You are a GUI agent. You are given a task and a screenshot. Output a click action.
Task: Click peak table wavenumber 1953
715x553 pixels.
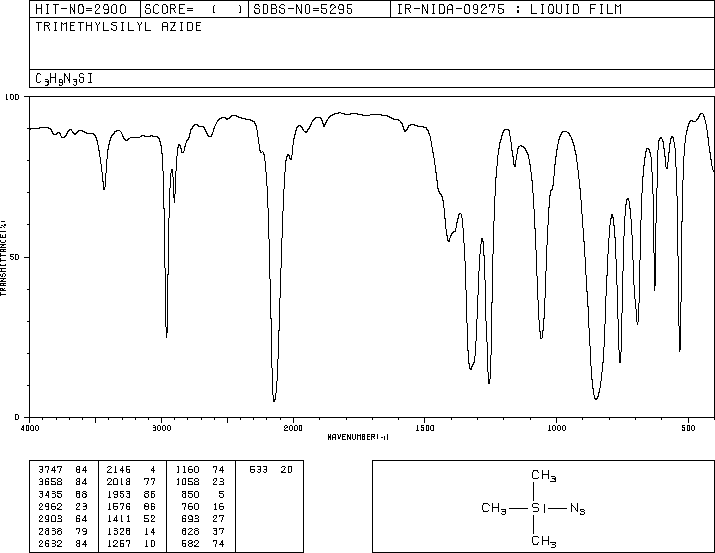(x=119, y=494)
